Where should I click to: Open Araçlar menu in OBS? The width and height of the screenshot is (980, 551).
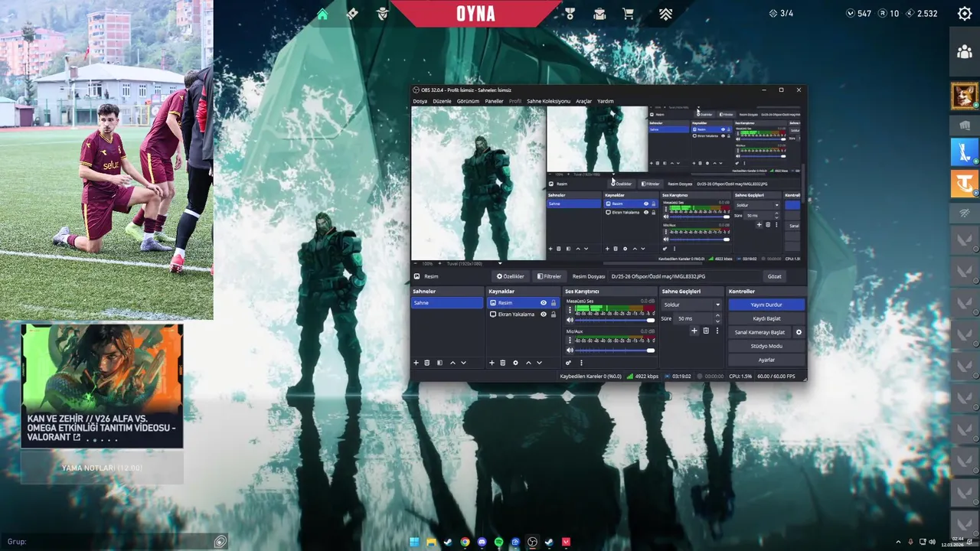[x=583, y=101]
